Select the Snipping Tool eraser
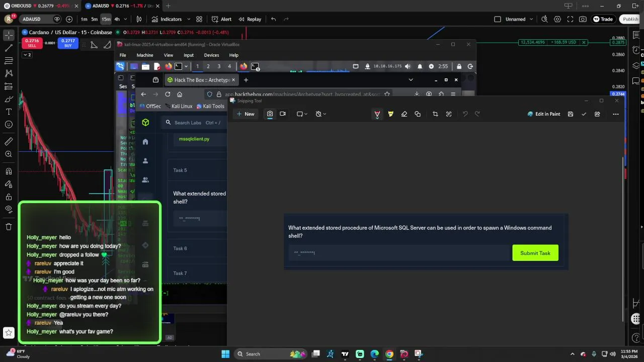This screenshot has height=362, width=644. click(x=404, y=114)
